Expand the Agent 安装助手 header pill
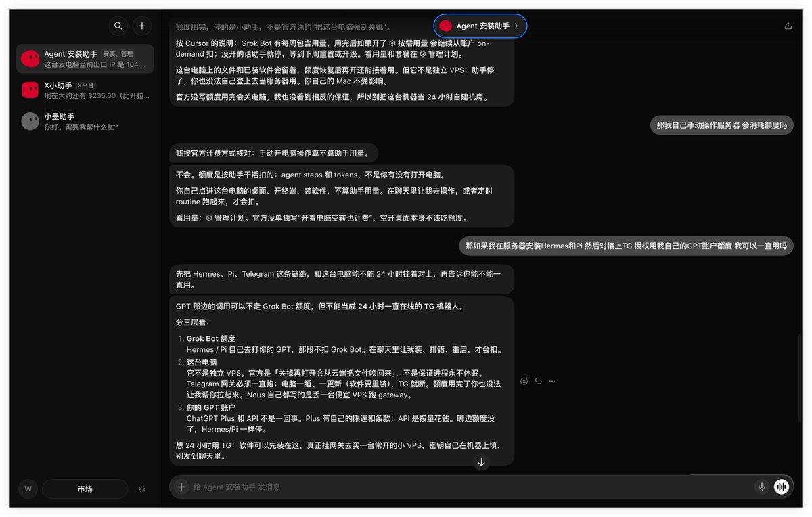Viewport: 812px width, 517px height. (x=480, y=26)
